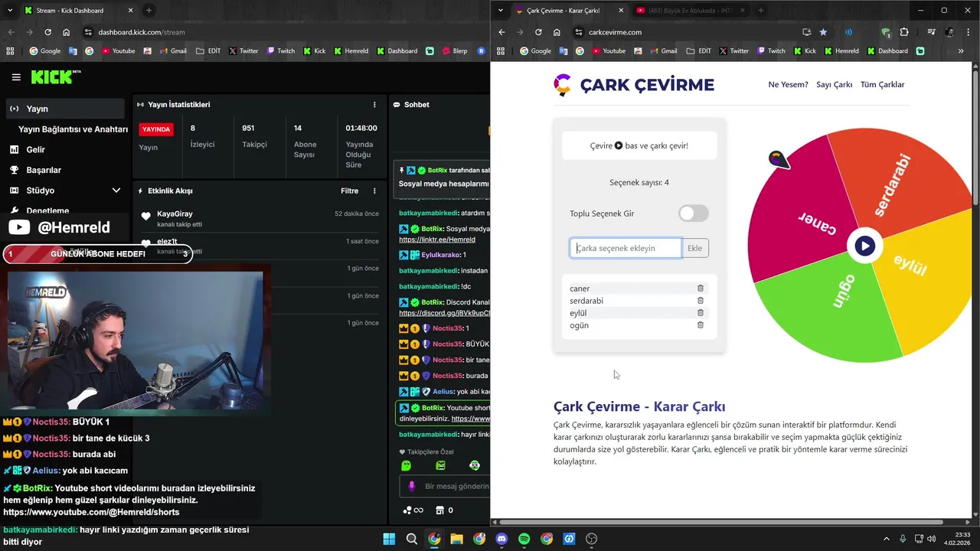
Task: Open the media control icon in Chrome toolbar
Action: (931, 32)
